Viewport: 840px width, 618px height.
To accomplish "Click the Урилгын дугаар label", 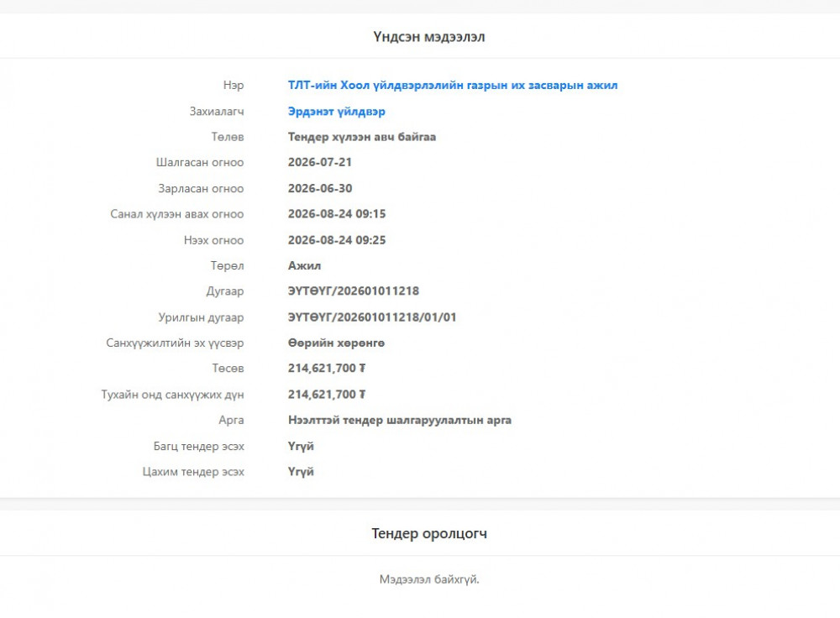I will [201, 317].
